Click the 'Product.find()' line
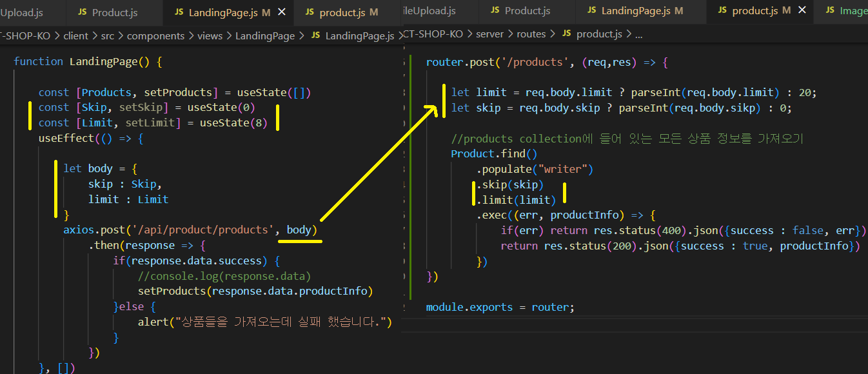 494,153
